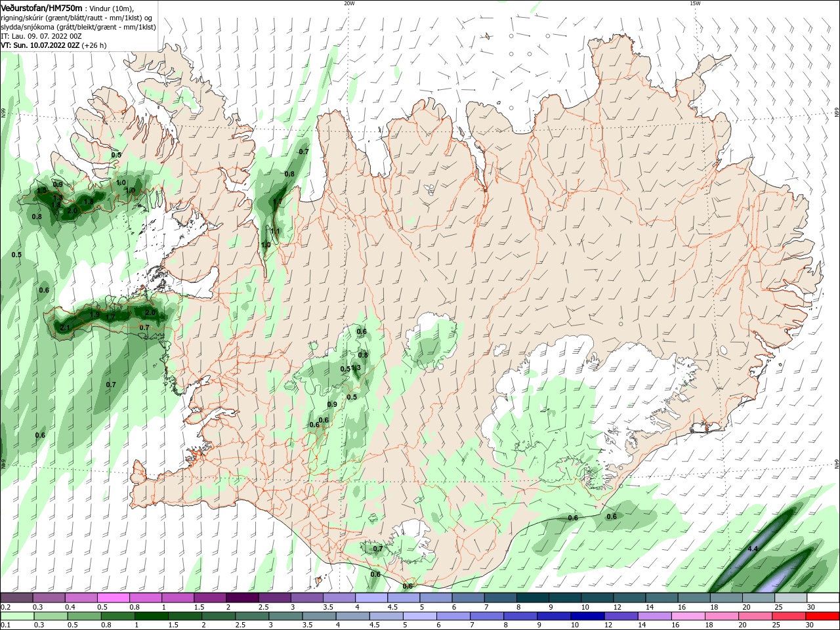Click the deep blue 10–12 rain legend swatch
Image resolution: width=840 pixels, height=630 pixels.
tap(589, 616)
